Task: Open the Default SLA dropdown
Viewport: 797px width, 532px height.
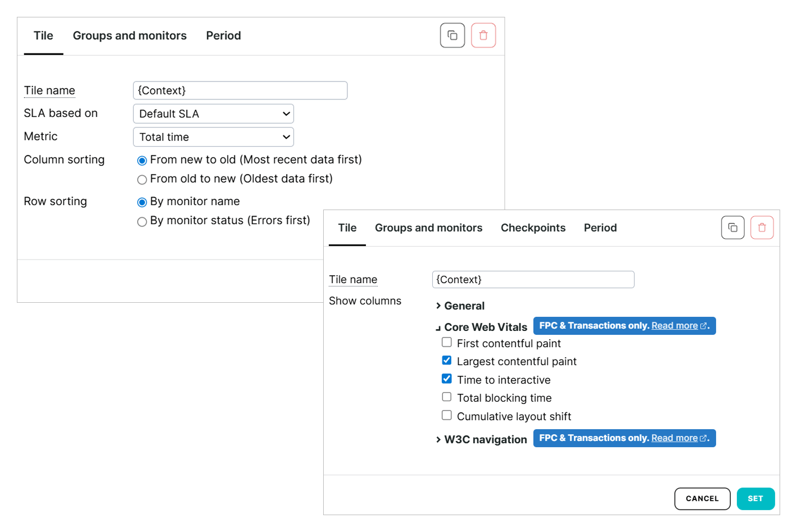Action: [x=213, y=114]
